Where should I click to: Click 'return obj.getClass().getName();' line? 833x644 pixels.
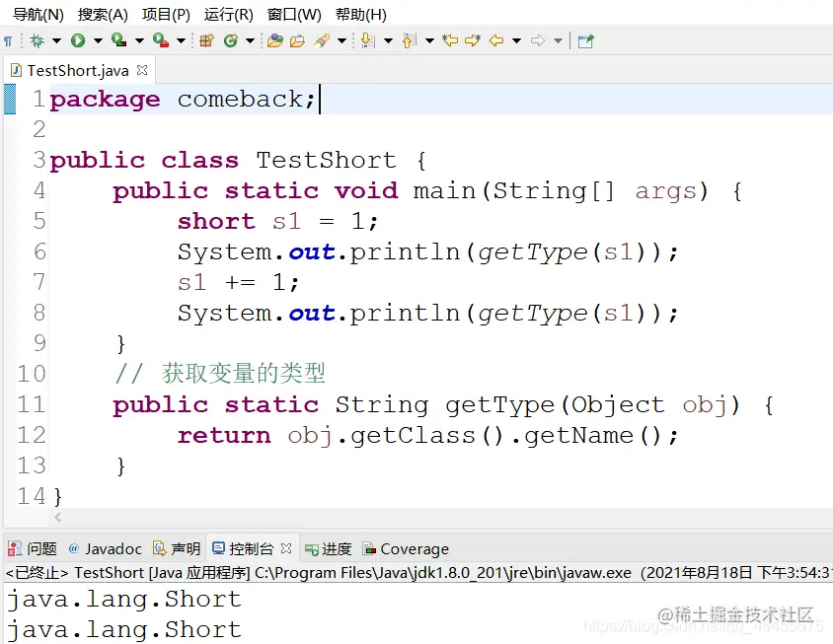(428, 436)
